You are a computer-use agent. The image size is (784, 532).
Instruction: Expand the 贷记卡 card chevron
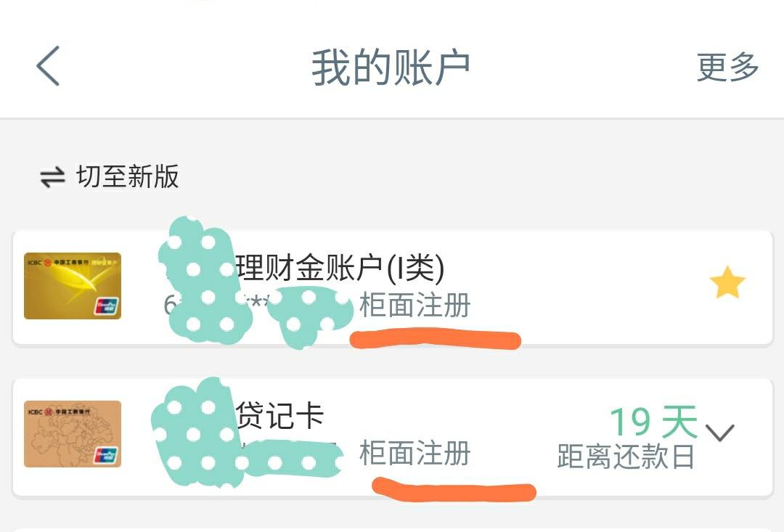pyautogui.click(x=719, y=433)
